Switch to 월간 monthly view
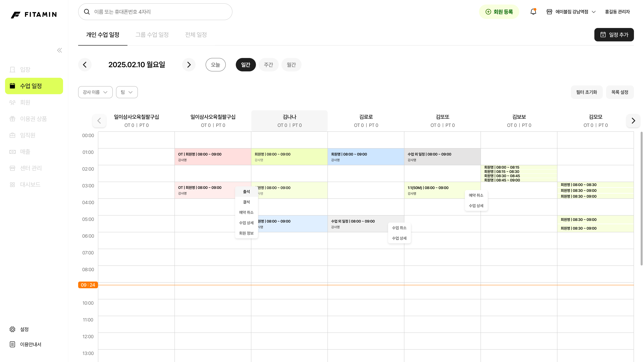This screenshot has width=644, height=362. click(291, 65)
